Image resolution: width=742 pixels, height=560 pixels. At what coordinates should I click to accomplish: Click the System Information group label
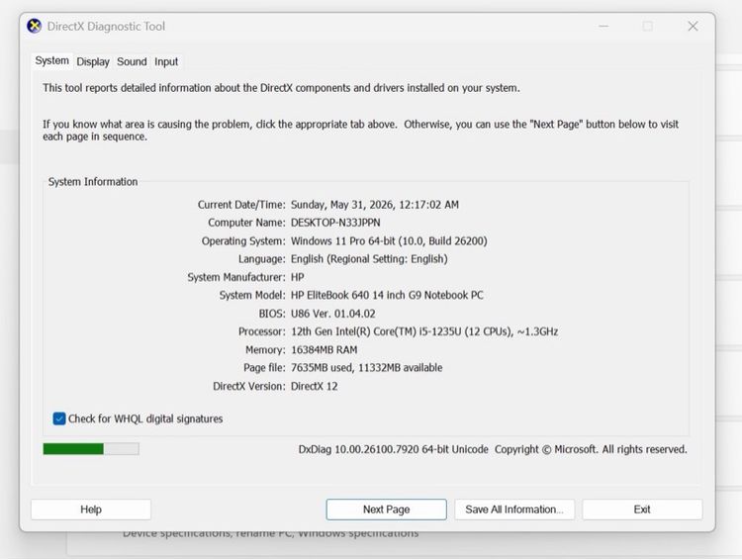[93, 182]
